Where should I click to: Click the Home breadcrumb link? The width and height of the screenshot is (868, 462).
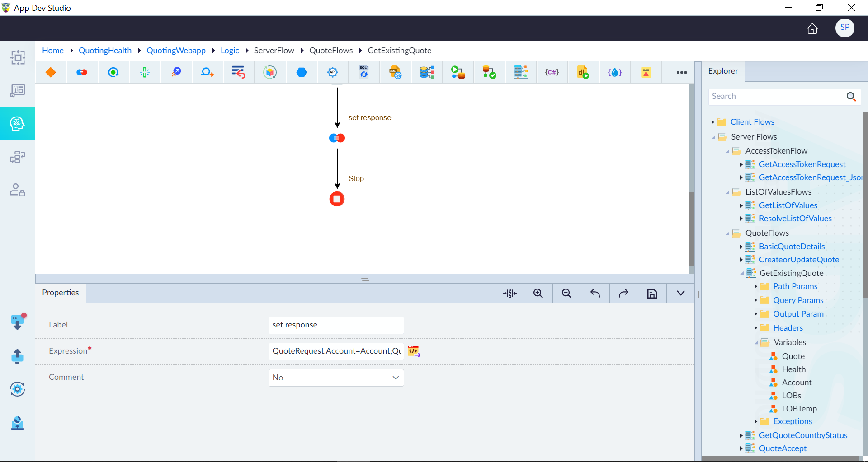coord(53,51)
